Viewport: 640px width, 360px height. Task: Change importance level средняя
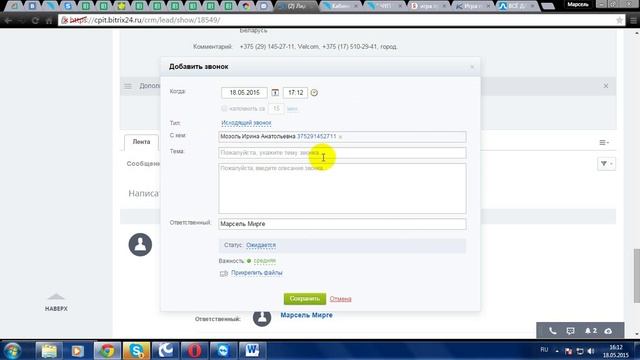pyautogui.click(x=264, y=260)
